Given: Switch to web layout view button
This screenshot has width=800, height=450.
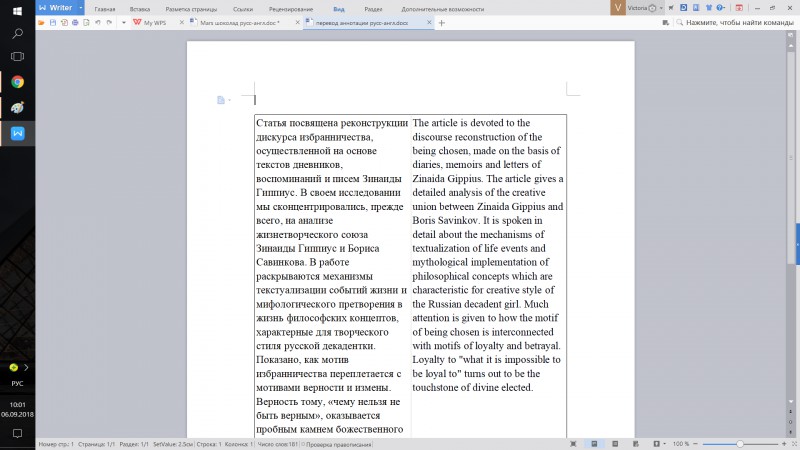Looking at the screenshot, I should [x=636, y=444].
